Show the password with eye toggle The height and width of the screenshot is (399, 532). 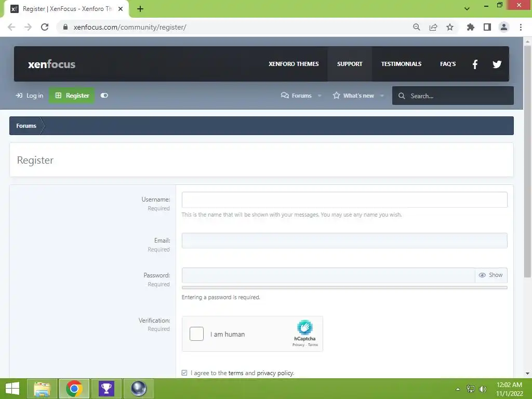point(491,275)
